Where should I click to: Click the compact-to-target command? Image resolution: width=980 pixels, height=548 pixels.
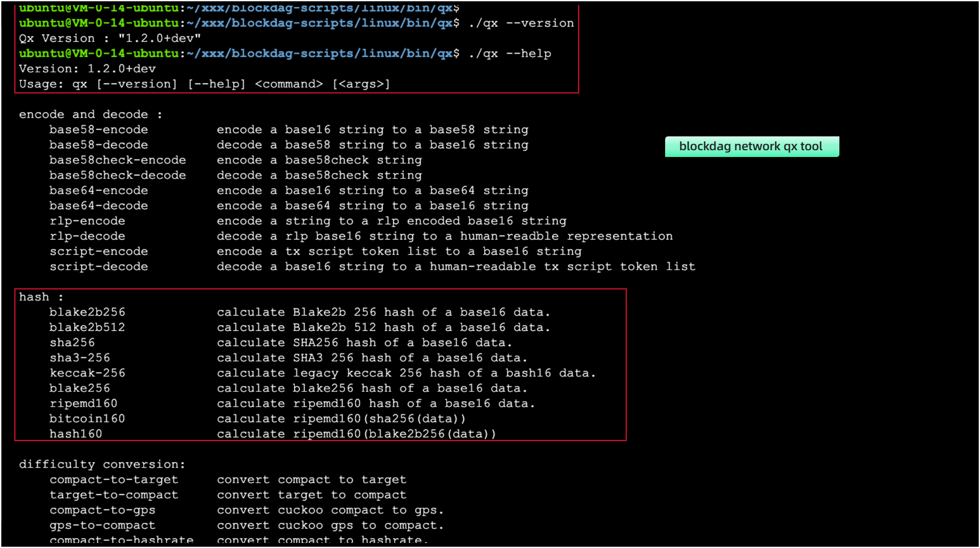114,479
